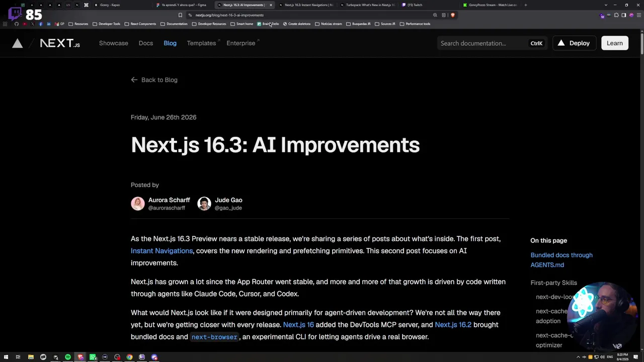
Task: Click the Brave Shields lion icon
Action: pyautogui.click(x=453, y=15)
